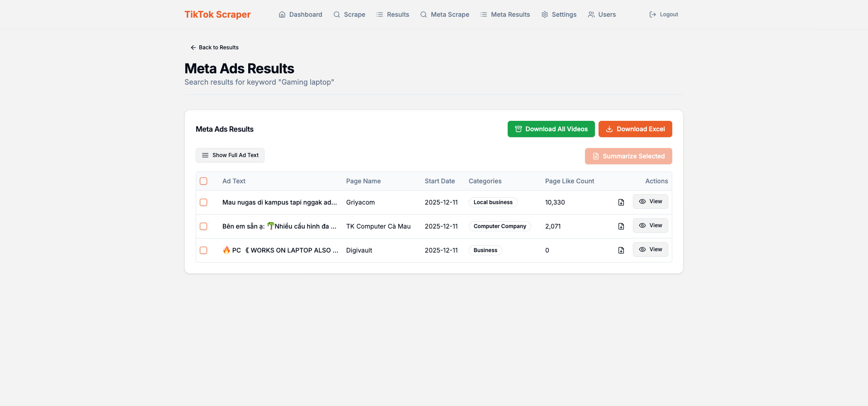The width and height of the screenshot is (868, 406).
Task: Check the Digivault ad row checkbox
Action: (203, 250)
